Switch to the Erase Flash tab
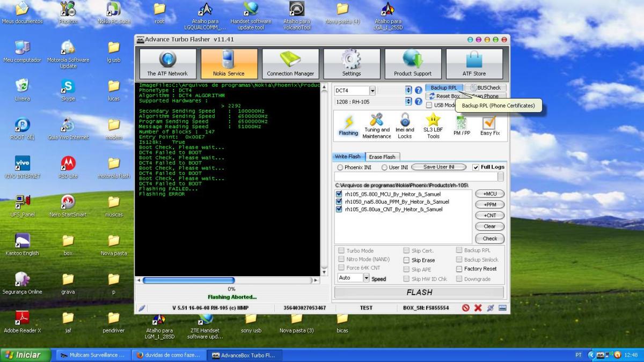The height and width of the screenshot is (362, 644). (x=382, y=157)
